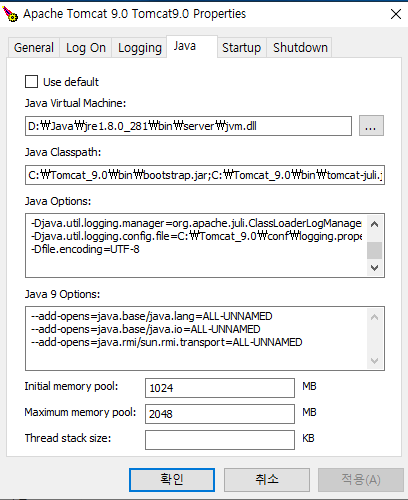Select the Logging tab
The height and width of the screenshot is (500, 408).
[x=140, y=48]
